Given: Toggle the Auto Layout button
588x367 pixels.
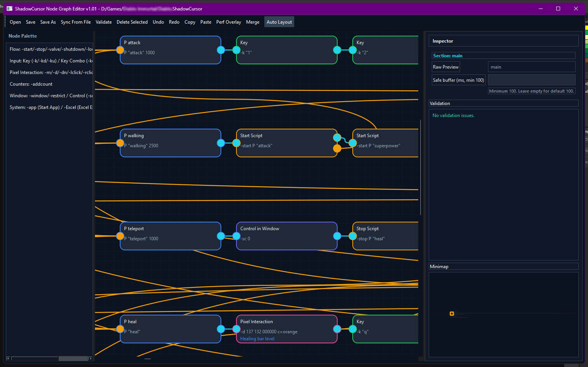Looking at the screenshot, I should click(279, 22).
